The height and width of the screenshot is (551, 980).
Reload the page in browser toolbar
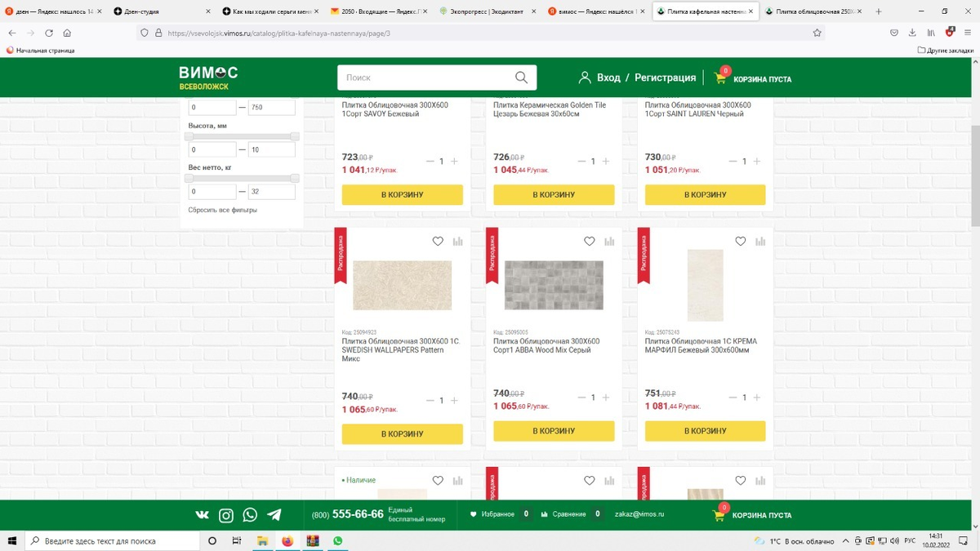(x=49, y=33)
